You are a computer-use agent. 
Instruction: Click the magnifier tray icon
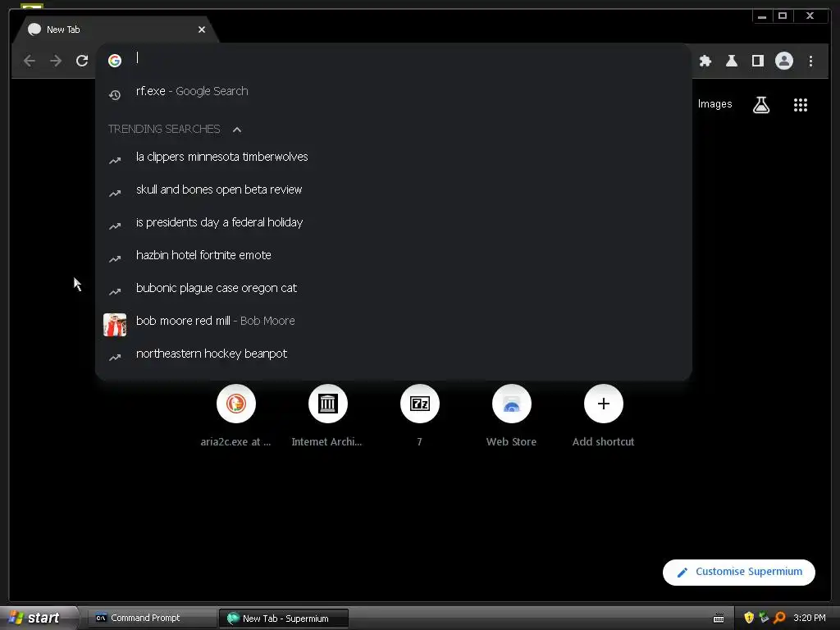click(779, 618)
